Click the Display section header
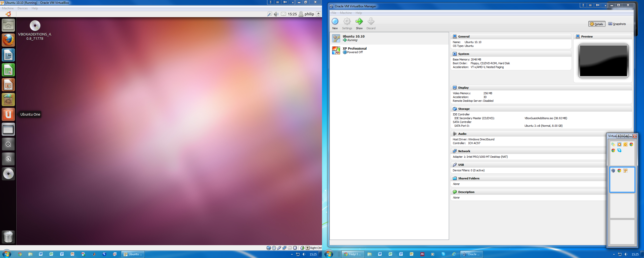 [541, 88]
